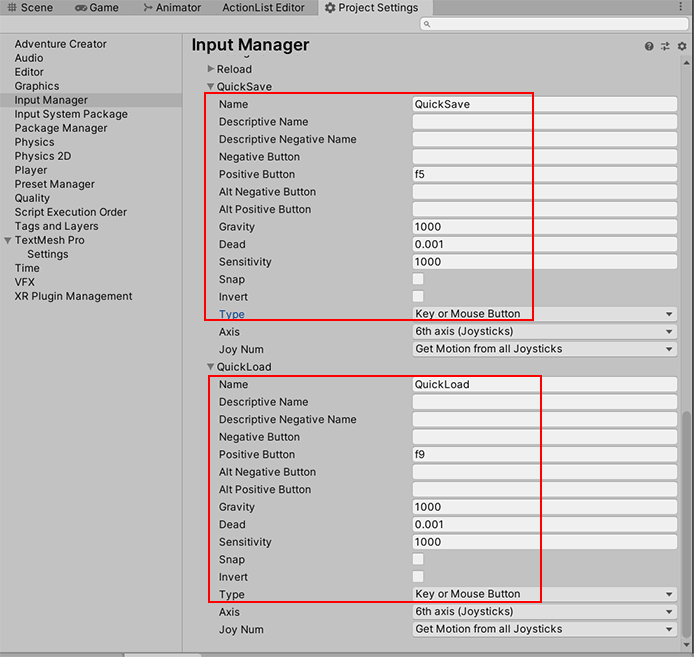Switch to the Game tab

[x=97, y=8]
